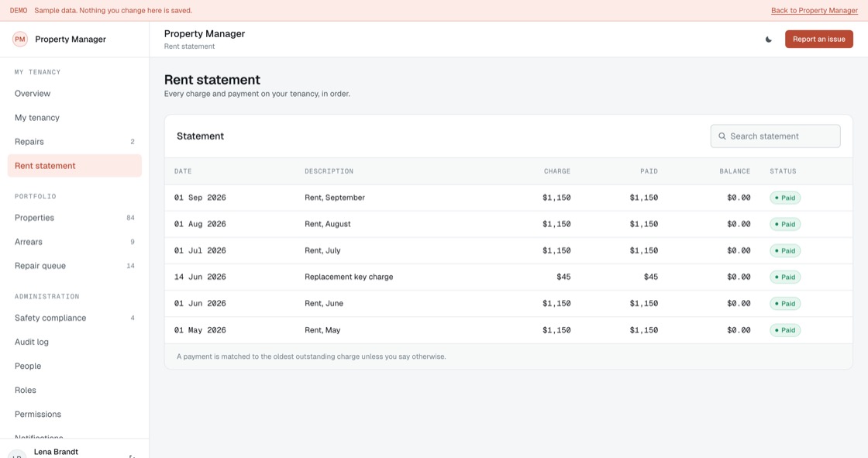Select the Rent, September description
Image resolution: width=868 pixels, height=458 pixels.
tap(334, 198)
